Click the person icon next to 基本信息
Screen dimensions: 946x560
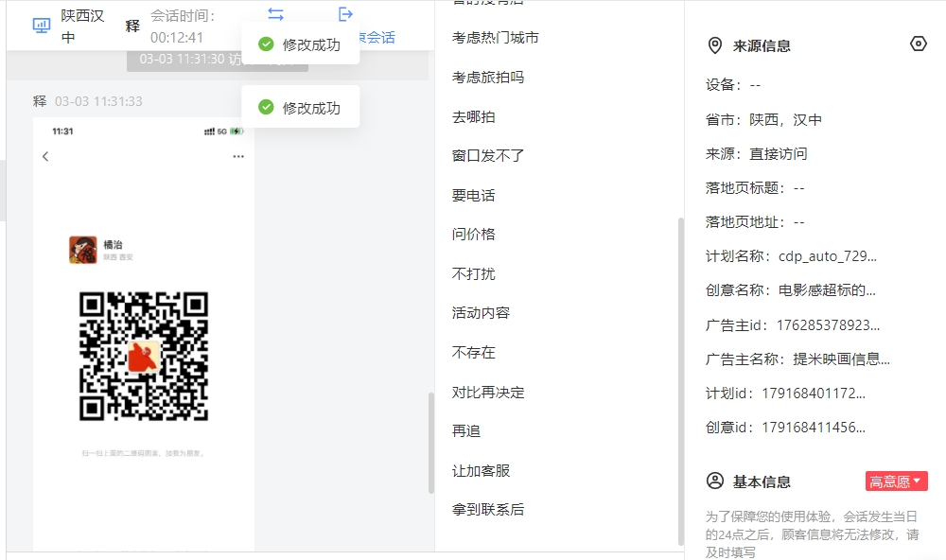point(715,481)
